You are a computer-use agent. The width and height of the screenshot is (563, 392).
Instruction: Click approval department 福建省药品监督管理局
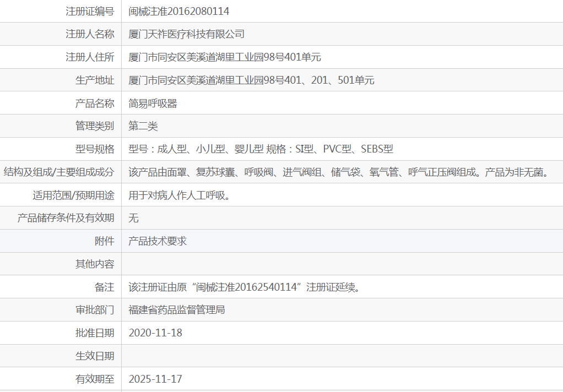[x=177, y=310]
